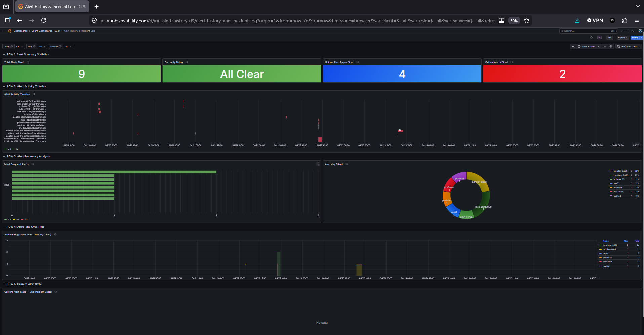The height and width of the screenshot is (335, 644).
Task: Open the Service variable All dropdown
Action: pyautogui.click(x=68, y=46)
